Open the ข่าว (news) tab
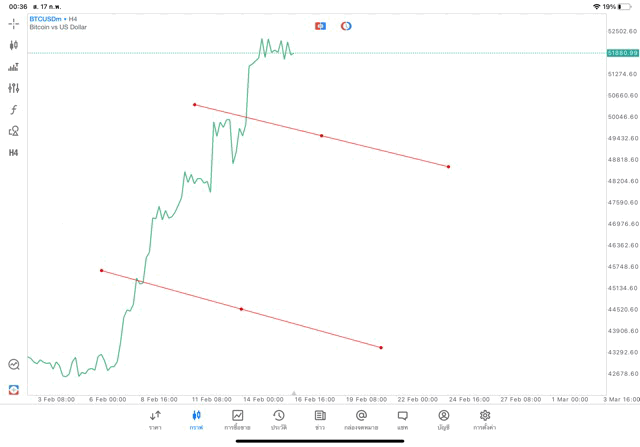The height and width of the screenshot is (447, 640). 320,420
